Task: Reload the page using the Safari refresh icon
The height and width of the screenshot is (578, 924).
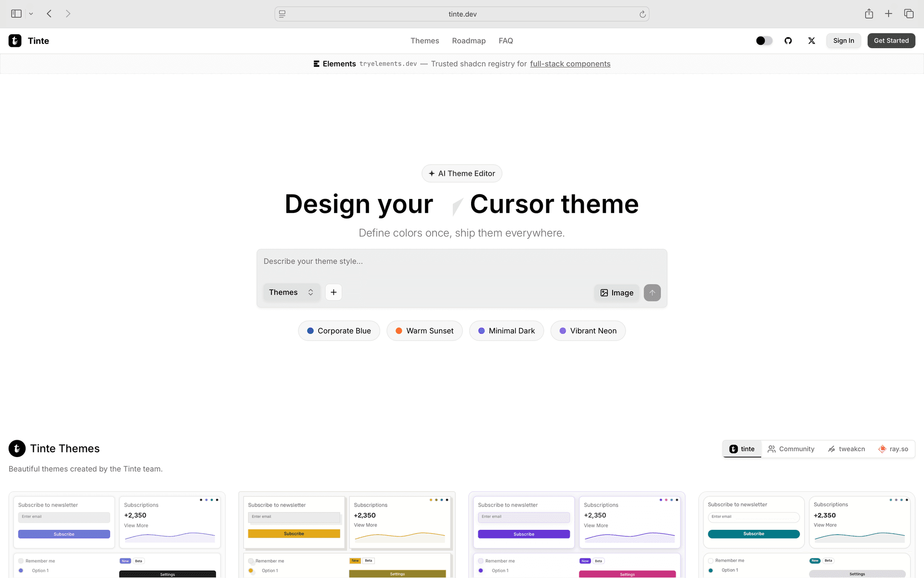Action: (x=642, y=14)
